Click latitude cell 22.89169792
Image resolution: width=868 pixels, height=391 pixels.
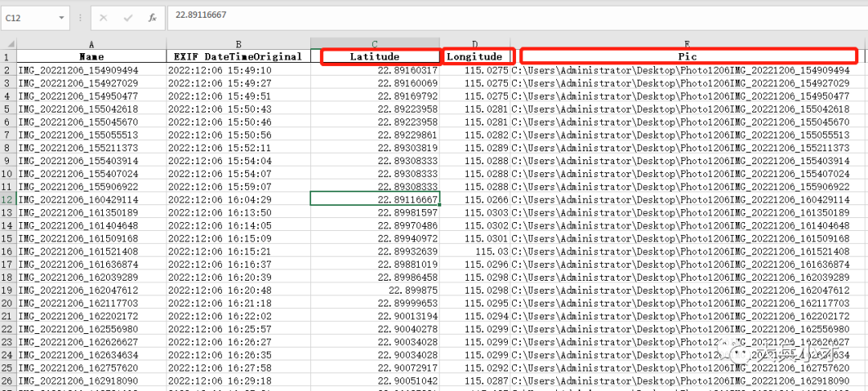click(375, 96)
